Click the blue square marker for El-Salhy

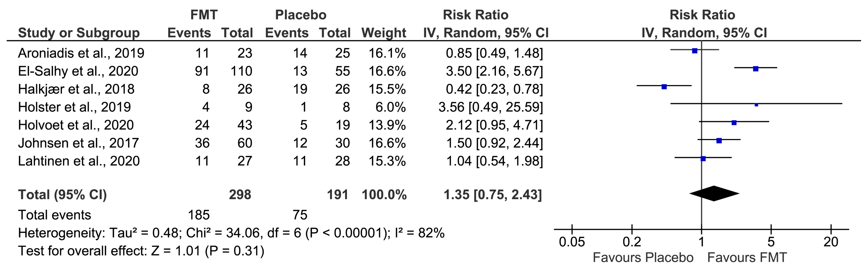pos(756,69)
